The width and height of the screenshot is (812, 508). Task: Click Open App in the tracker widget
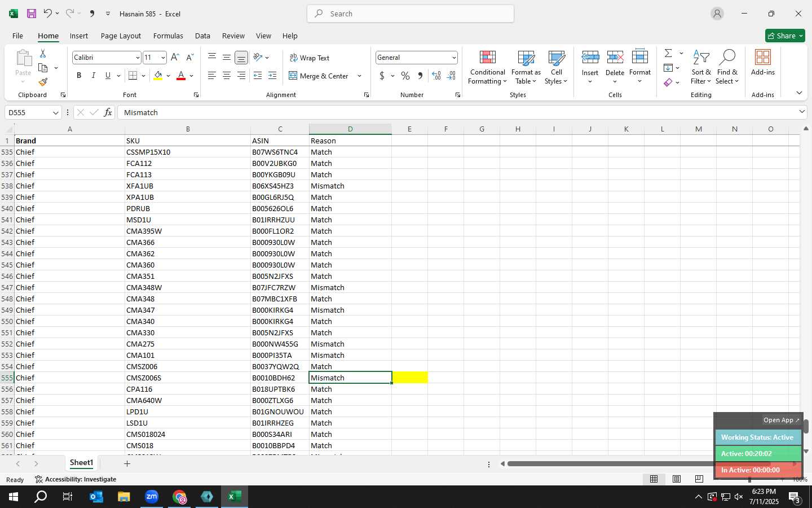click(x=781, y=420)
